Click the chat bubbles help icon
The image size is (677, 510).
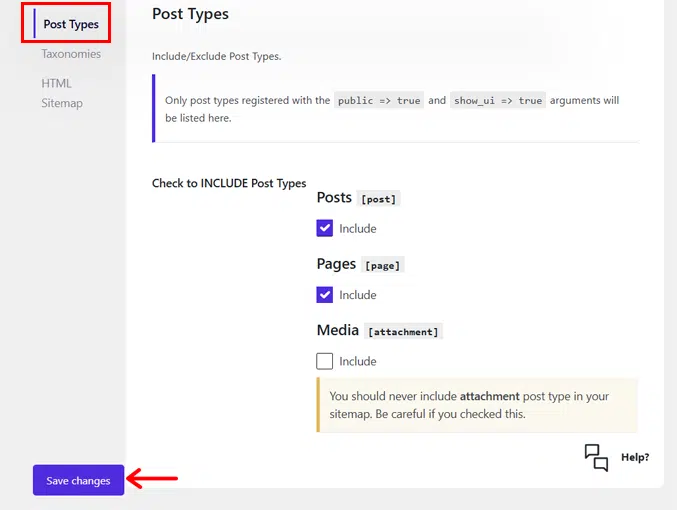point(596,457)
